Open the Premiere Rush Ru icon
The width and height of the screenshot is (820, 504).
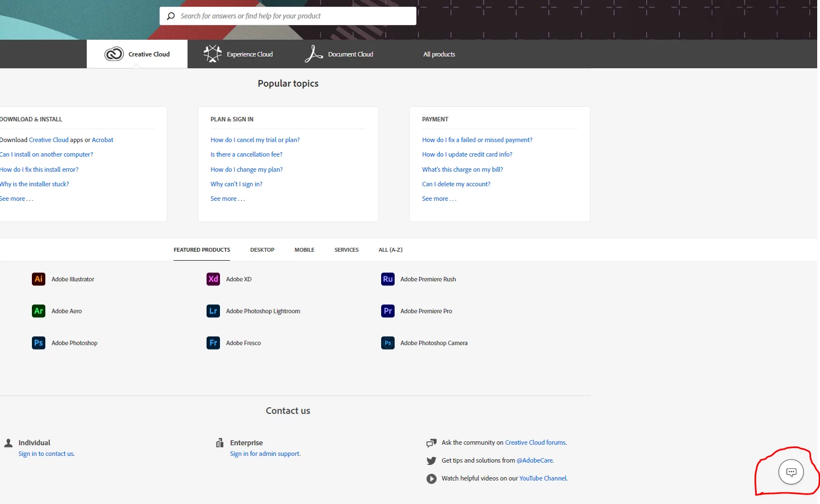pos(388,279)
